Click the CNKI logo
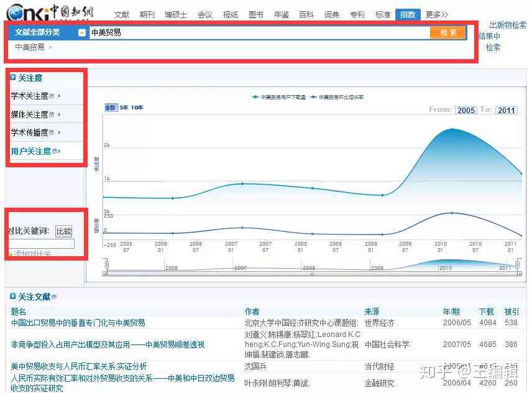This screenshot has height=393, width=532. (x=50, y=12)
